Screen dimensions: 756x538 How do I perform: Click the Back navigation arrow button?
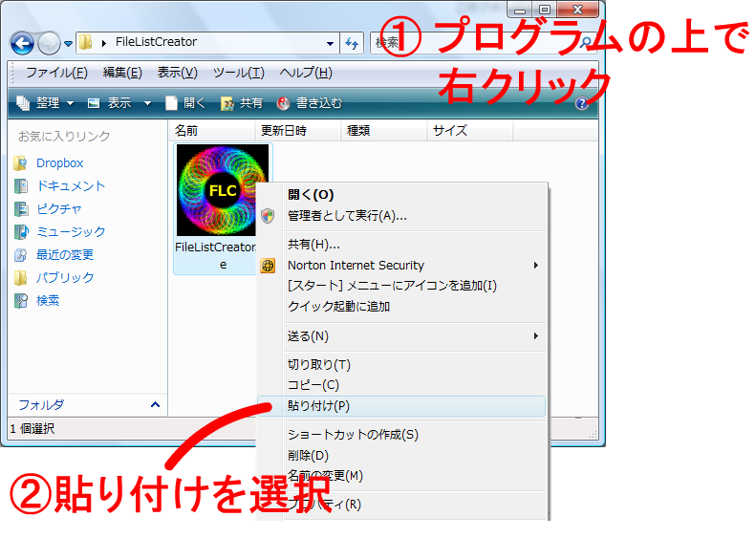[x=22, y=44]
